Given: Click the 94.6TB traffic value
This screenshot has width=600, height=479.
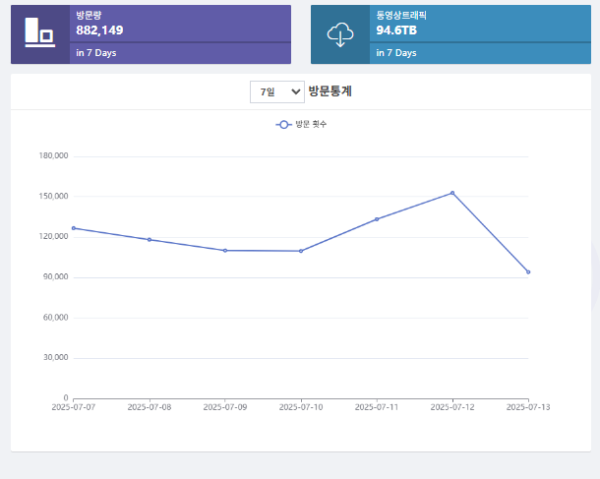Looking at the screenshot, I should tap(397, 31).
